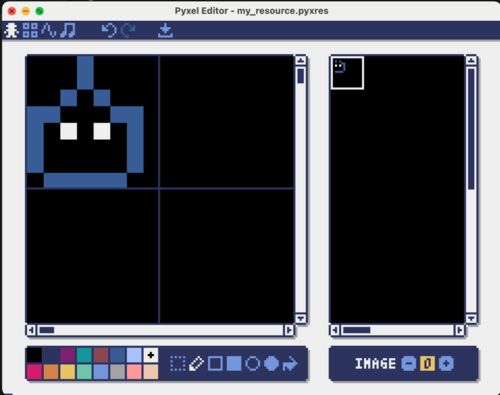Screen dimensions: 500x395
Task: Open the Music Editor note icon
Action: click(68, 30)
